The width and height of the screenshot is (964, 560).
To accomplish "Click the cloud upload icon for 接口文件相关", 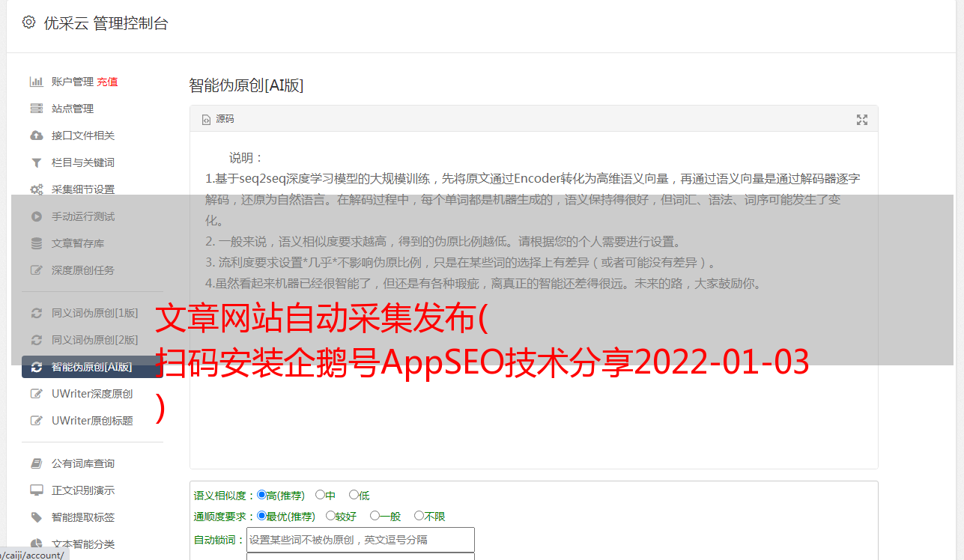I will [x=36, y=136].
